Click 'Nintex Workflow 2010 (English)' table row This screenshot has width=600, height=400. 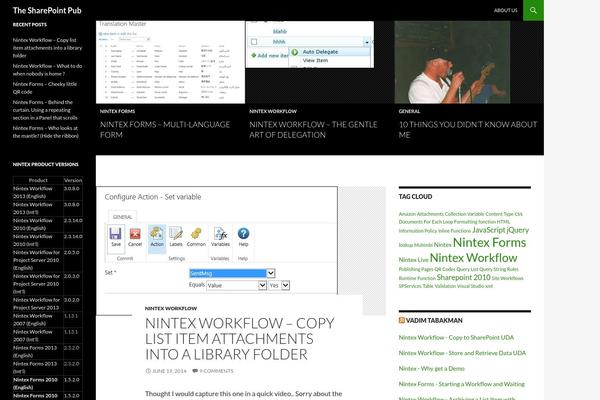click(47, 224)
